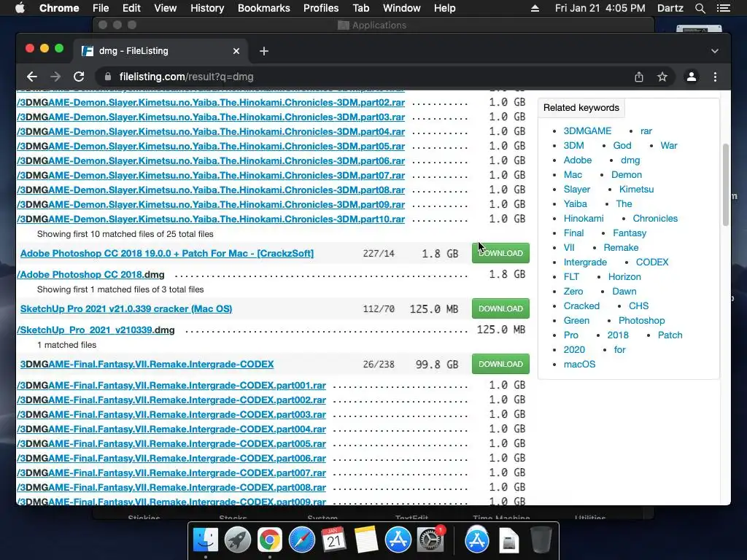The width and height of the screenshot is (747, 560).
Task: Open Demon Slayer part05.rar file link
Action: (x=211, y=146)
